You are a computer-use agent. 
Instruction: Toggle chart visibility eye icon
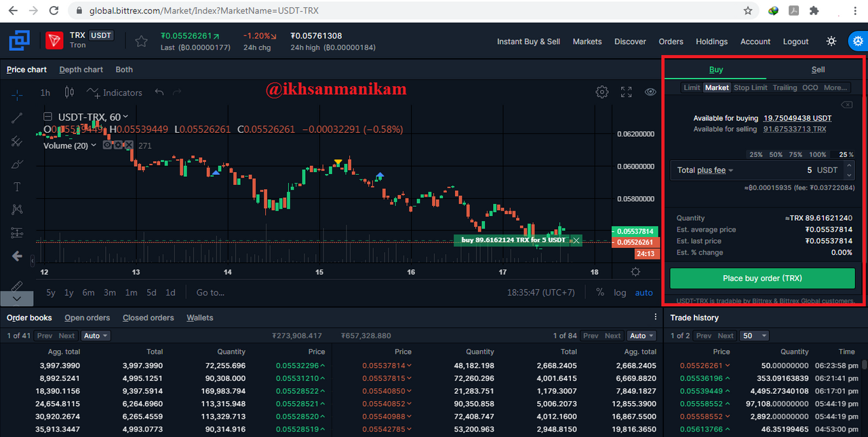pos(650,92)
